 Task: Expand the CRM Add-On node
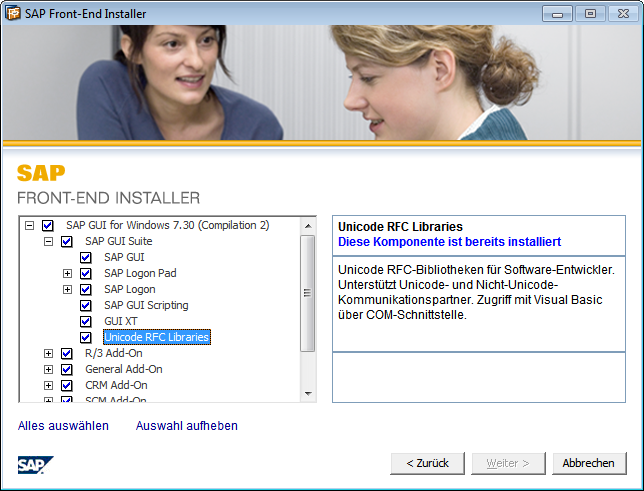click(48, 386)
